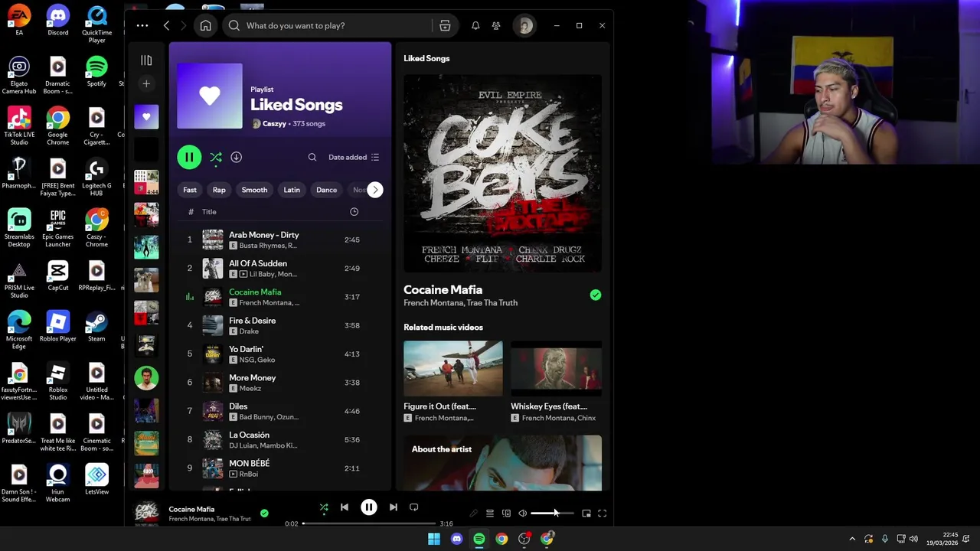Pause the Liked Songs playlist with green button
The height and width of the screenshot is (551, 980).
(x=189, y=157)
